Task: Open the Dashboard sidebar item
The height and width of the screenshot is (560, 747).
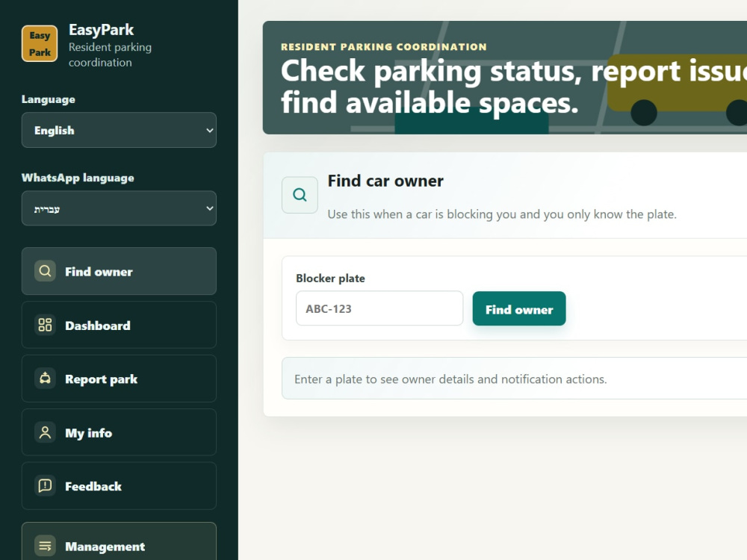Action: pyautogui.click(x=119, y=325)
